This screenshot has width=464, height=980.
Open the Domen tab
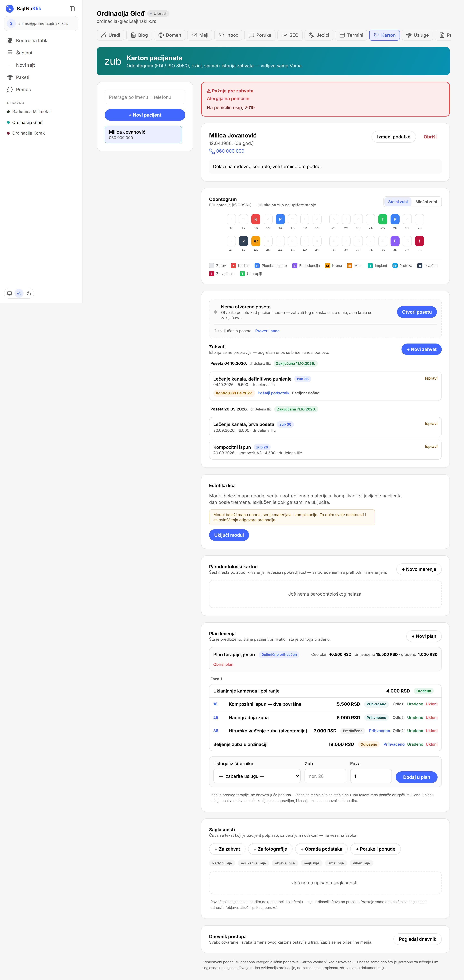point(170,35)
